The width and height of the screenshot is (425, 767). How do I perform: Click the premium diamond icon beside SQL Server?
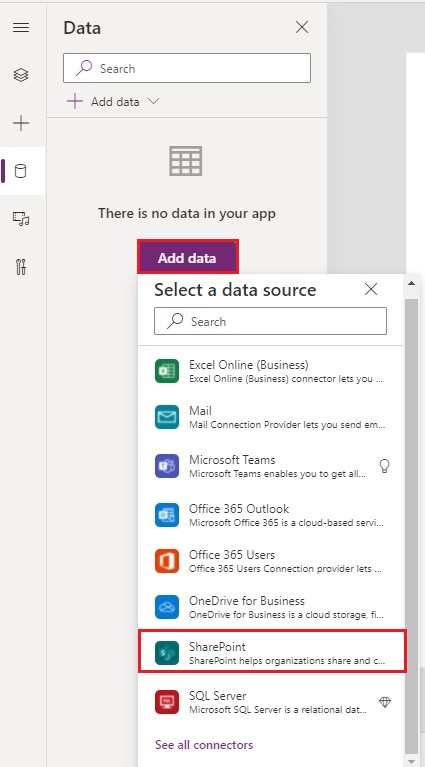pyautogui.click(x=385, y=702)
